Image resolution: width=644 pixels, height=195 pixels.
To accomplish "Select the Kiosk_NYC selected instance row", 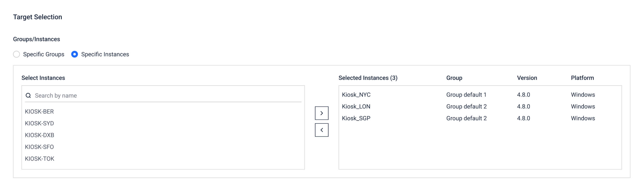I will point(356,95).
